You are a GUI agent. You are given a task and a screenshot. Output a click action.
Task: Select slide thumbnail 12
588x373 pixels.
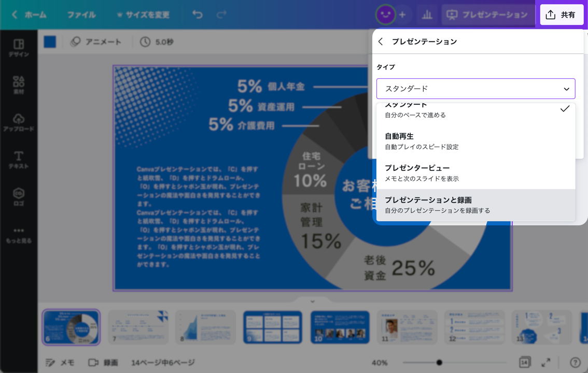point(474,327)
